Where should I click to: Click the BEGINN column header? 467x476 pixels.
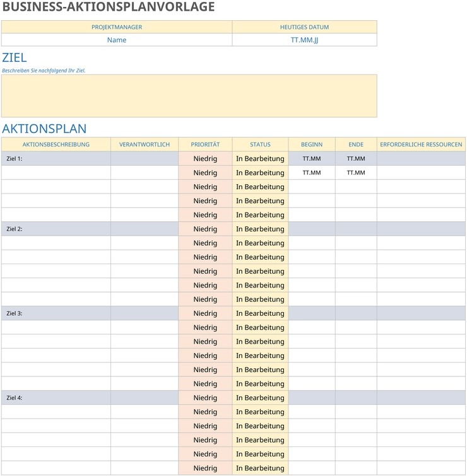point(312,144)
